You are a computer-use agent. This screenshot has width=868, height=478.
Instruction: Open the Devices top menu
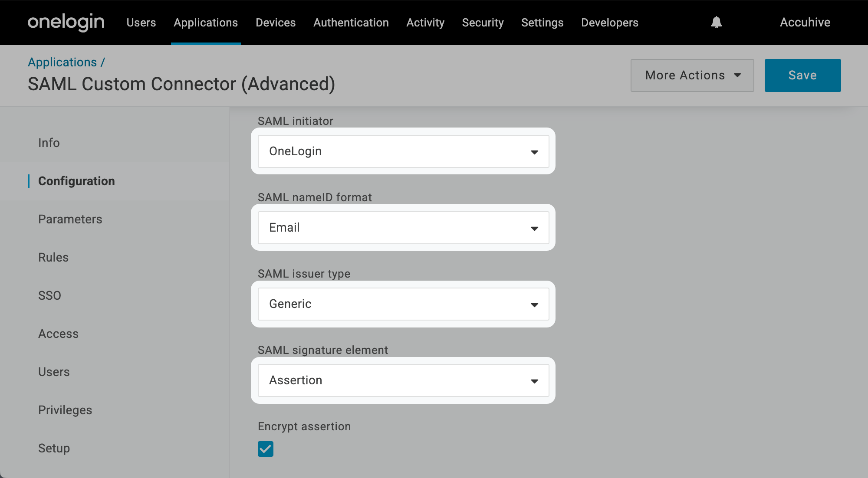(x=276, y=23)
